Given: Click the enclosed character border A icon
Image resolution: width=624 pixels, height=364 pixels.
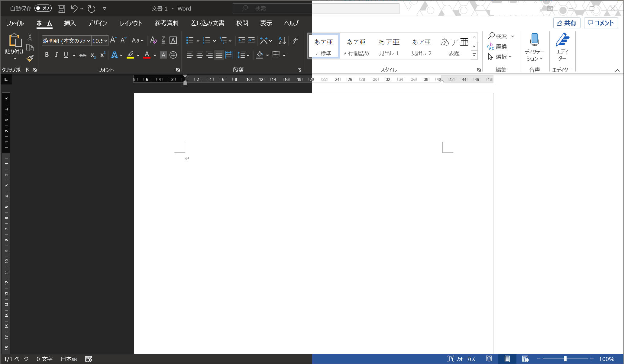Looking at the screenshot, I should click(x=173, y=40).
